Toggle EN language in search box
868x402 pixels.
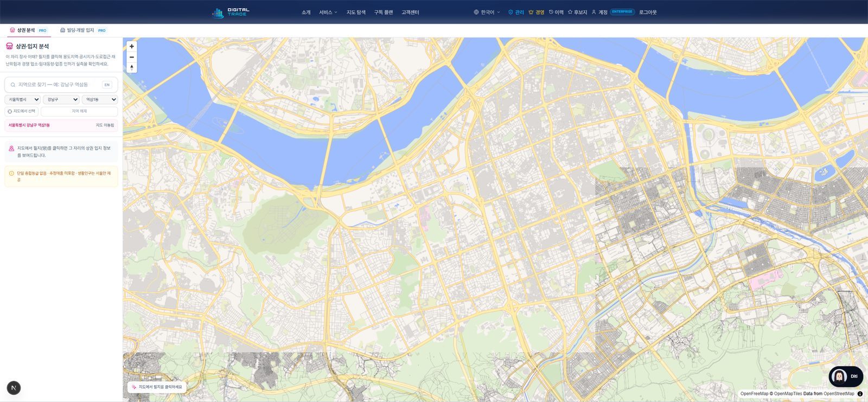pyautogui.click(x=107, y=85)
